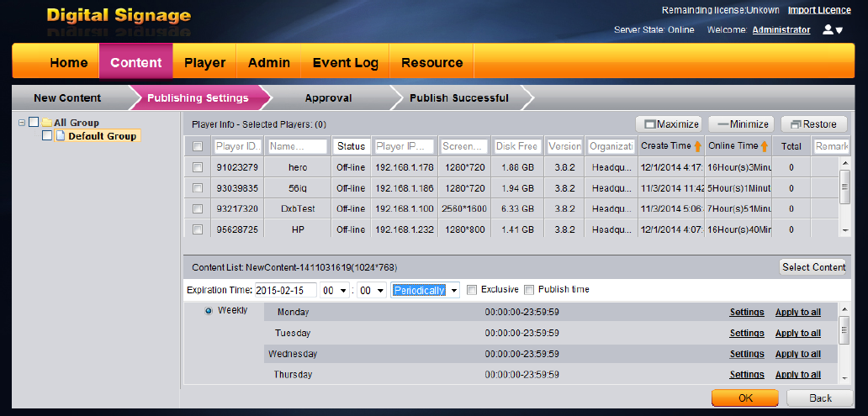Click the weekly schedule scrollbar down arrow
Image resolution: width=868 pixels, height=416 pixels.
click(844, 378)
